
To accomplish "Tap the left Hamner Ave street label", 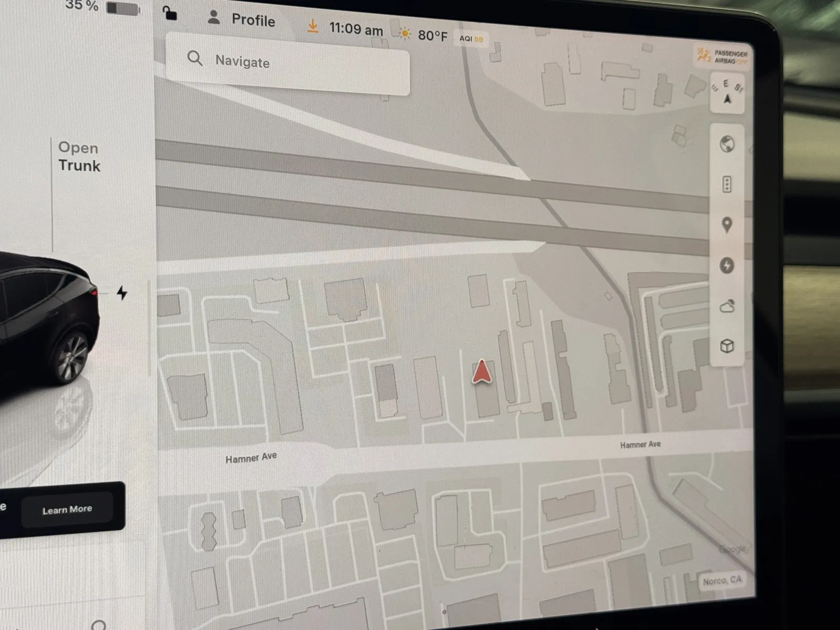I will pos(251,458).
